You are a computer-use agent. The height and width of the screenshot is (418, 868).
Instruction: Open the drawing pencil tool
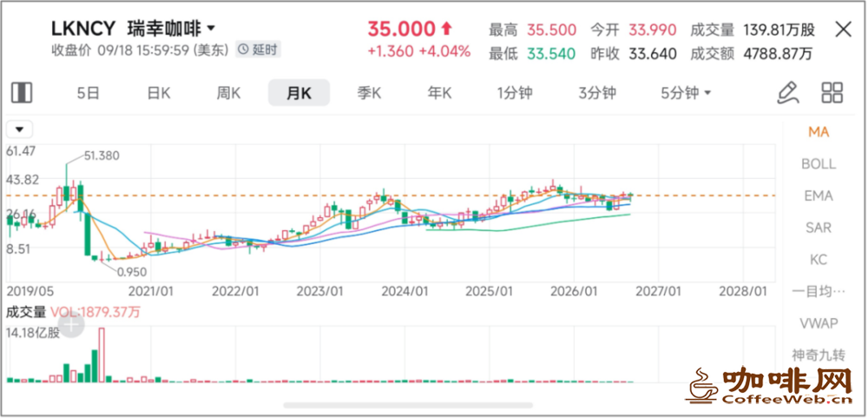(788, 93)
